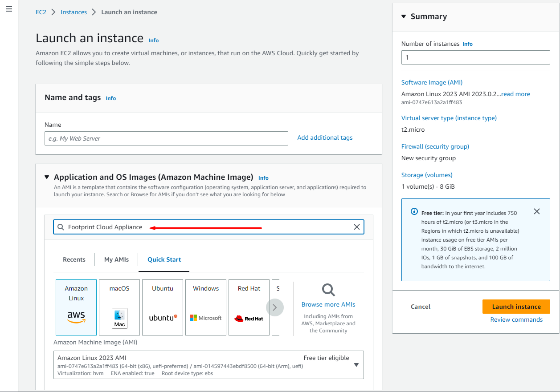Image resolution: width=560 pixels, height=392 pixels.
Task: Open Browse more AMIs via the magnifier icon
Action: 328,290
